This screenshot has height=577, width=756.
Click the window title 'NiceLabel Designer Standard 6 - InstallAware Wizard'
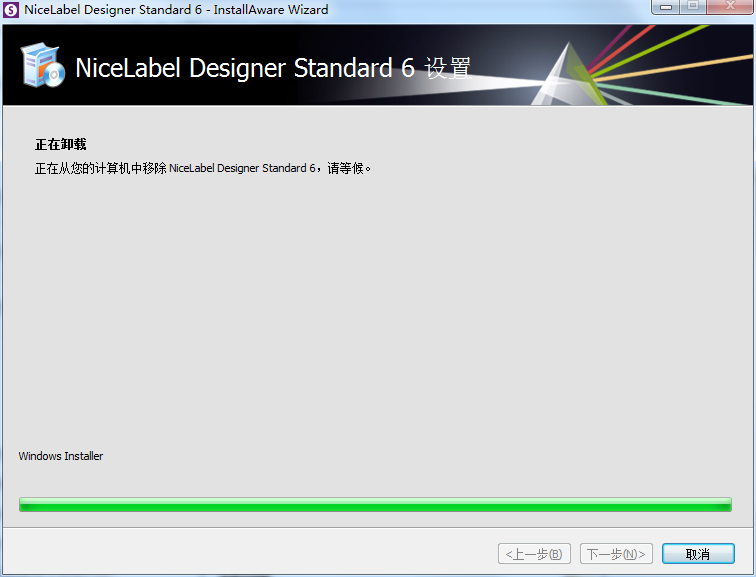176,10
